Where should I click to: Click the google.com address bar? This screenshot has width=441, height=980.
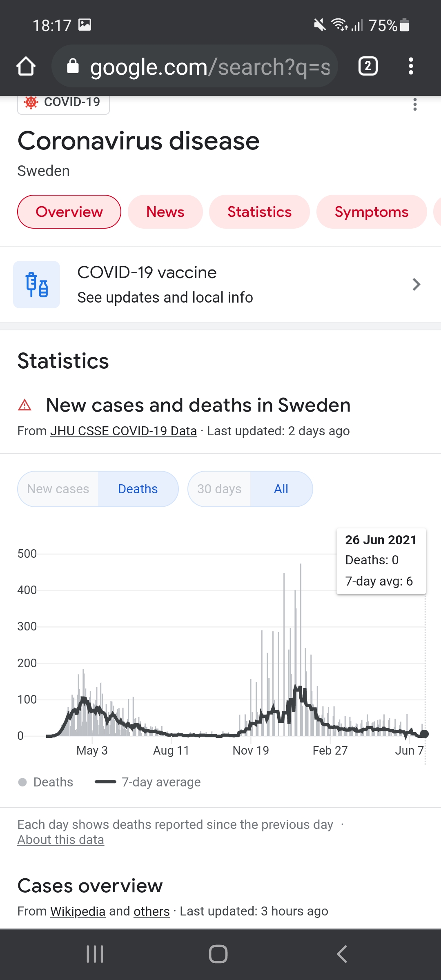(195, 66)
